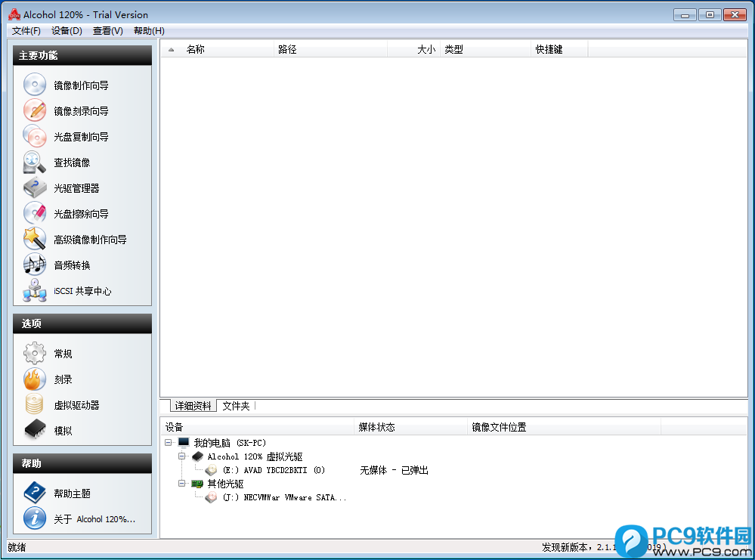This screenshot has width=755, height=560.
Task: Select (J:) NECVMWar VMware SATA row
Action: (284, 497)
